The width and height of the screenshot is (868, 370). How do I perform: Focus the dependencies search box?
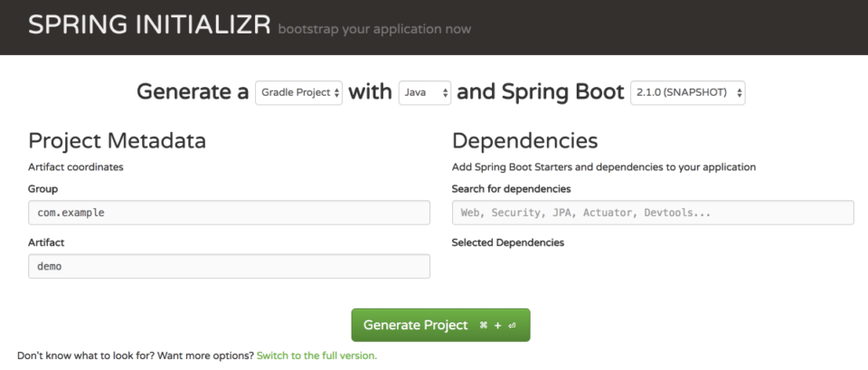pyautogui.click(x=653, y=213)
